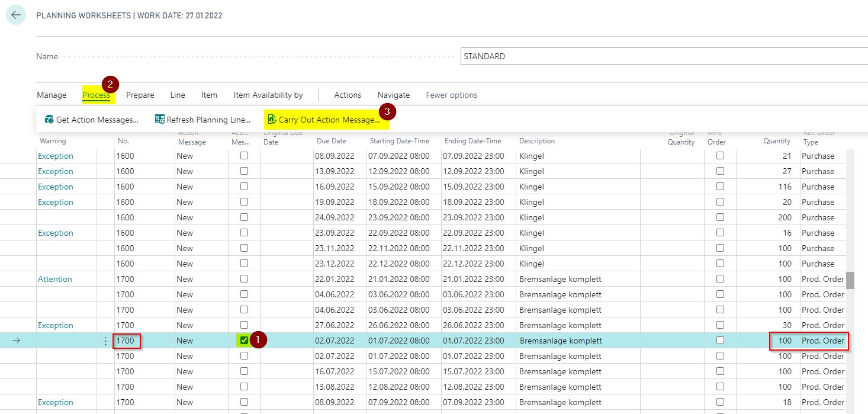The image size is (868, 414).
Task: Click the back arrow button
Action: [16, 15]
